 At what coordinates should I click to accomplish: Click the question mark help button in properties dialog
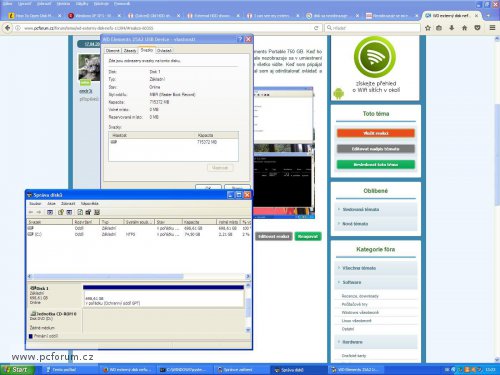[x=240, y=39]
